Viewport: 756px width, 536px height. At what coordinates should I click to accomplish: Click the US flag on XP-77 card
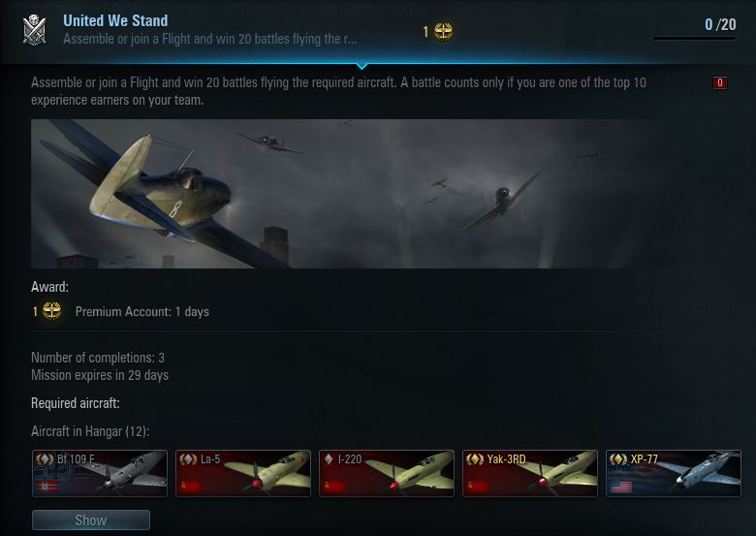coord(621,486)
